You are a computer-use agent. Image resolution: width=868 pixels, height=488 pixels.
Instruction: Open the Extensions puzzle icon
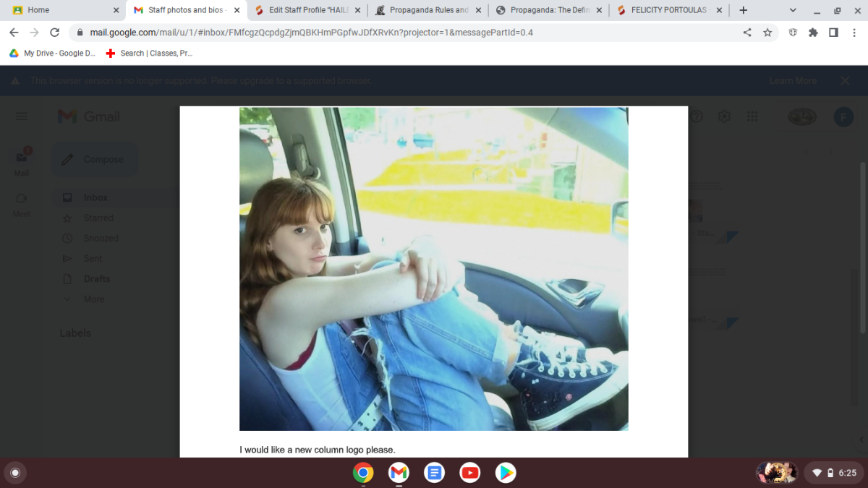tap(813, 33)
